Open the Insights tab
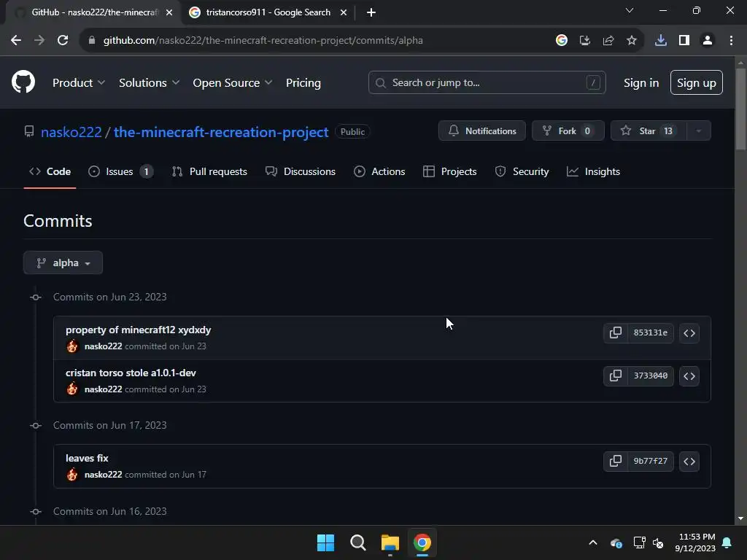Screen dimensions: 747x560 (x=593, y=171)
